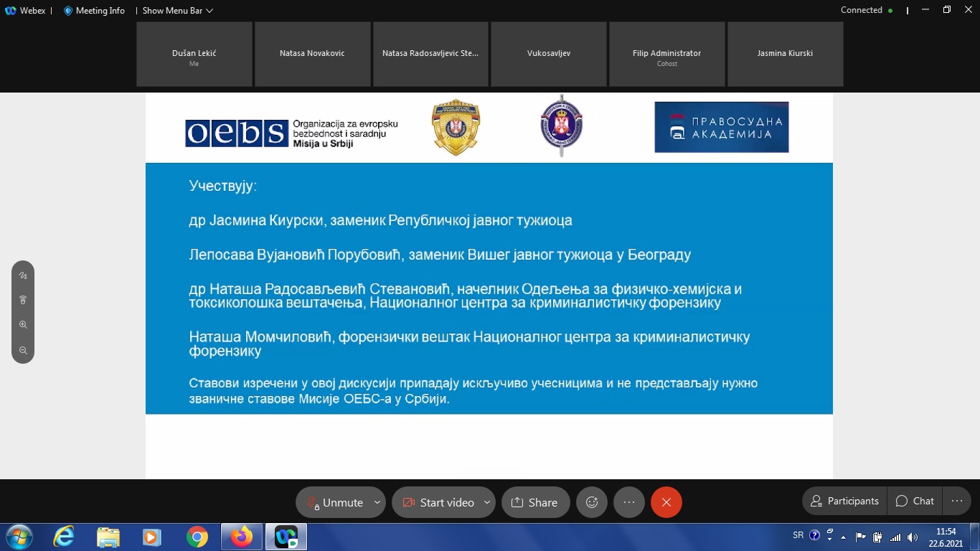Open the reactions smiley button
The width and height of the screenshot is (980, 551).
[592, 502]
